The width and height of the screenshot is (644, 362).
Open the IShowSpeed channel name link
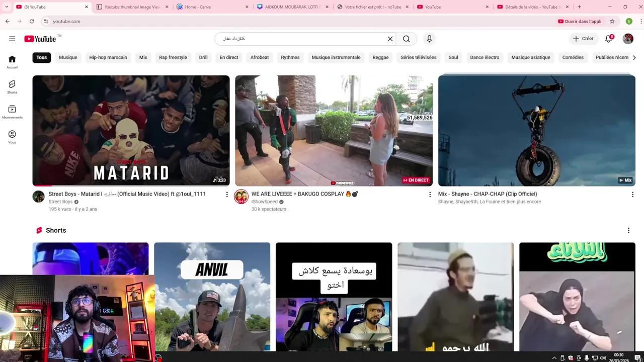pyautogui.click(x=265, y=202)
